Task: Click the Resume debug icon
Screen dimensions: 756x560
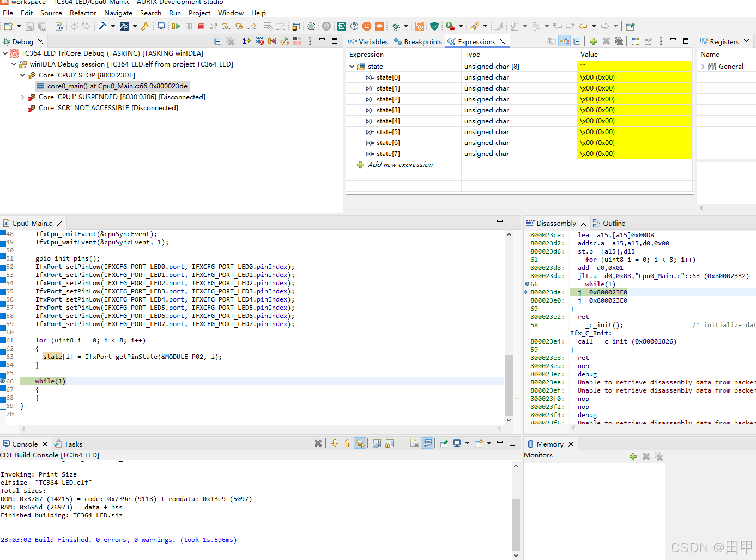Action: point(176,26)
